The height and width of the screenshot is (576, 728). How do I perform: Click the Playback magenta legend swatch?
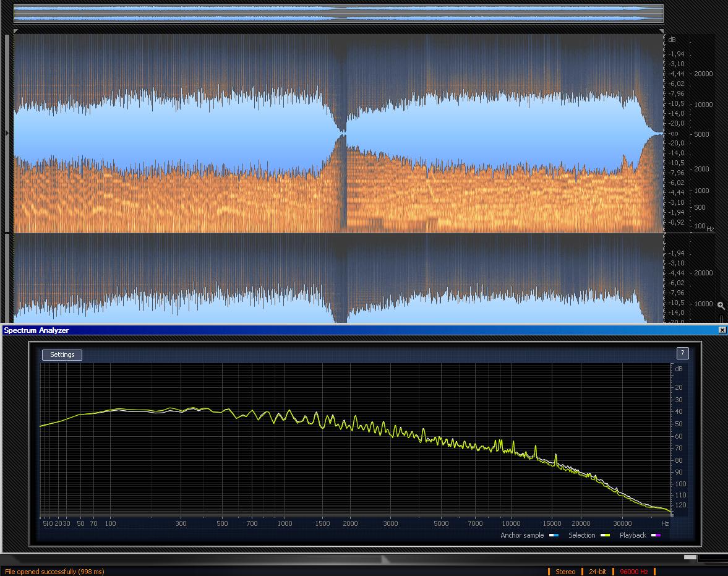(656, 535)
